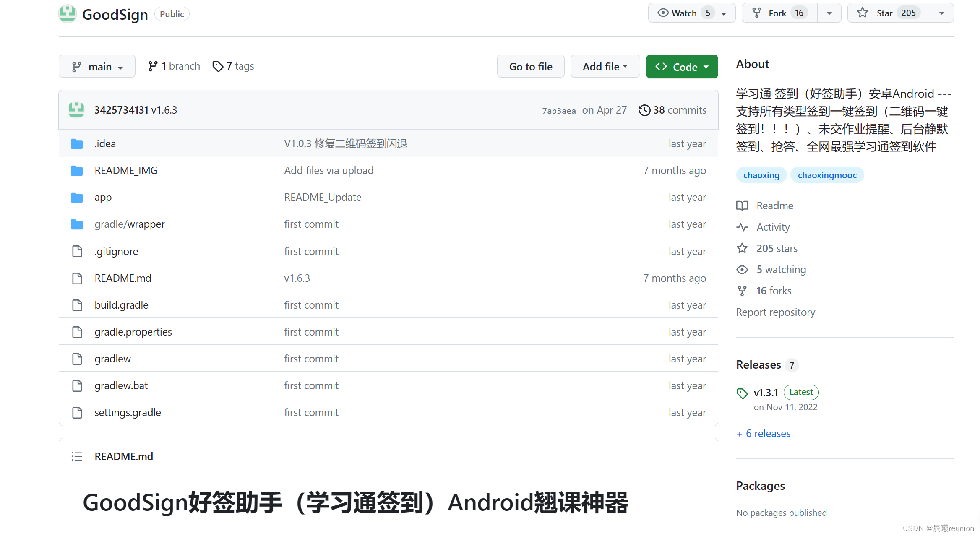Open the 38 commits history link
This screenshot has height=536, width=980.
coord(672,110)
